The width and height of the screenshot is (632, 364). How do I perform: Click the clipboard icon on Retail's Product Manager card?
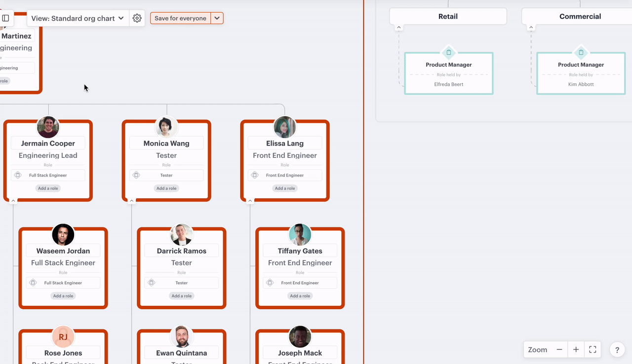tap(448, 52)
